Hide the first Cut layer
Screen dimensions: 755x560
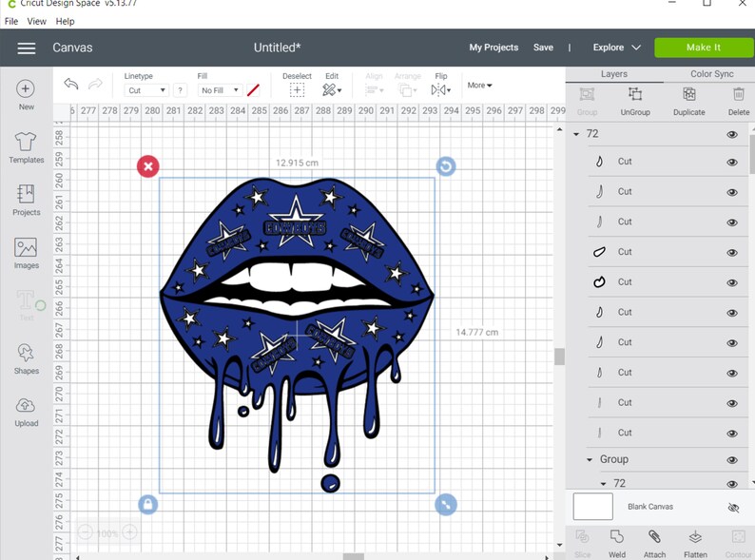pos(732,163)
